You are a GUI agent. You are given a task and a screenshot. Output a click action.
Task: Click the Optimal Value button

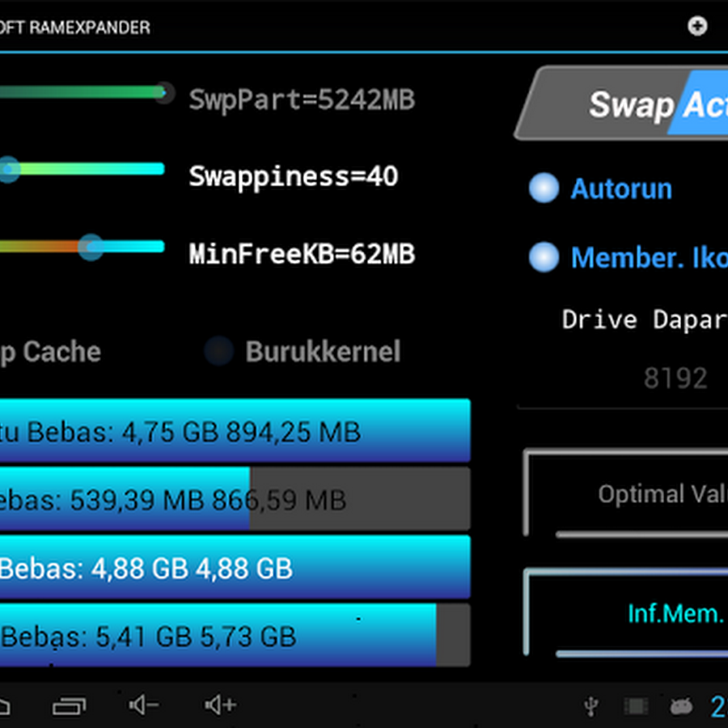click(625, 493)
